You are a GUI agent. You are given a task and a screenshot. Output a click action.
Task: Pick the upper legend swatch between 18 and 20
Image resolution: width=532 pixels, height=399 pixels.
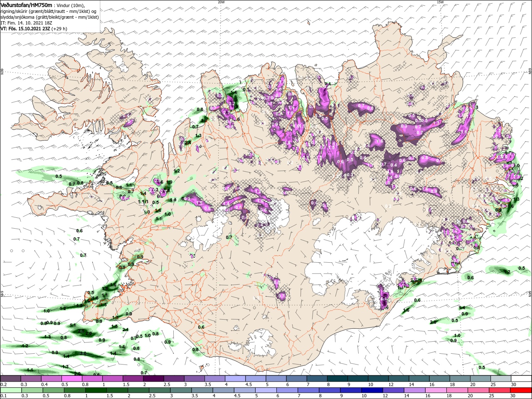click(x=461, y=378)
